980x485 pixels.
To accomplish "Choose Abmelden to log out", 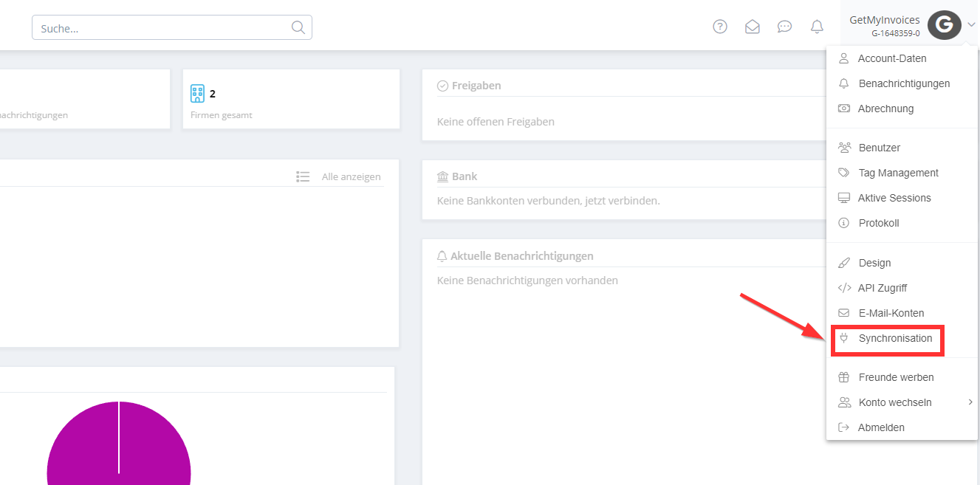I will pyautogui.click(x=881, y=427).
